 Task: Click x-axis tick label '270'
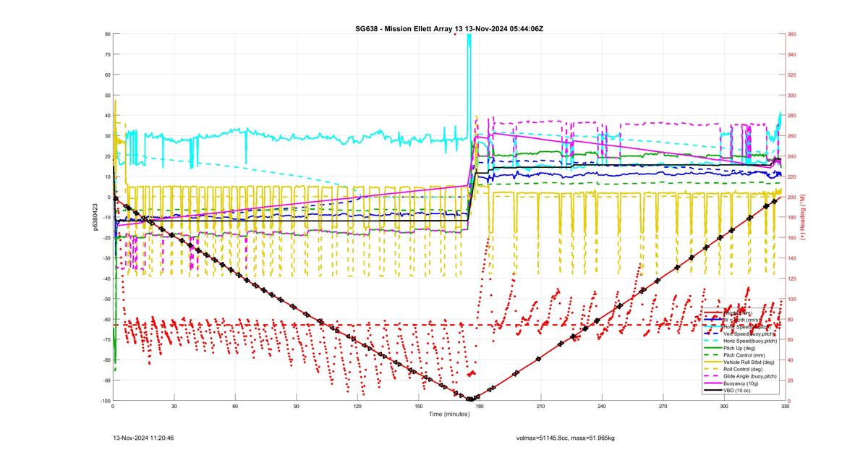pyautogui.click(x=663, y=407)
